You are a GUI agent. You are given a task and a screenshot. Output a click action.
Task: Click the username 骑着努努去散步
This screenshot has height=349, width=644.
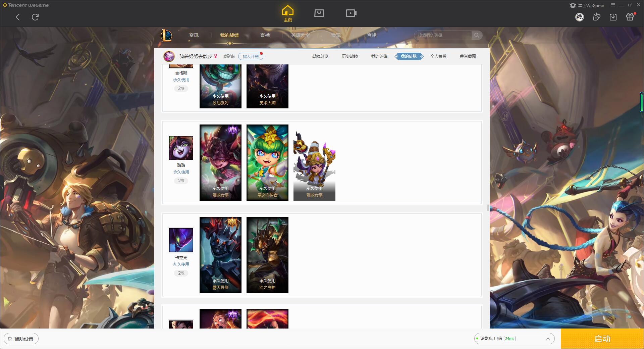[196, 56]
